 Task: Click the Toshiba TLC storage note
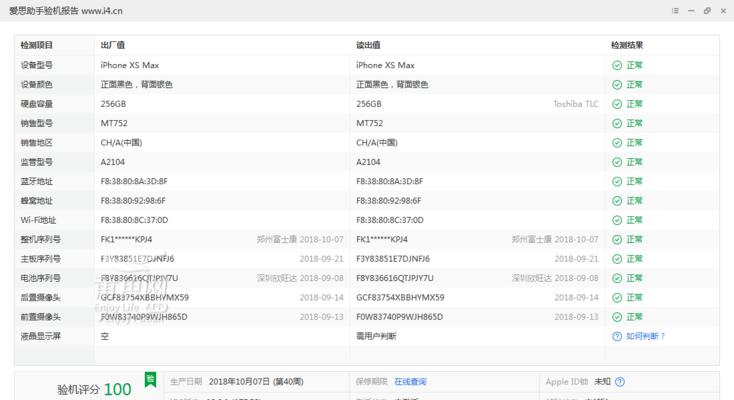pyautogui.click(x=575, y=104)
